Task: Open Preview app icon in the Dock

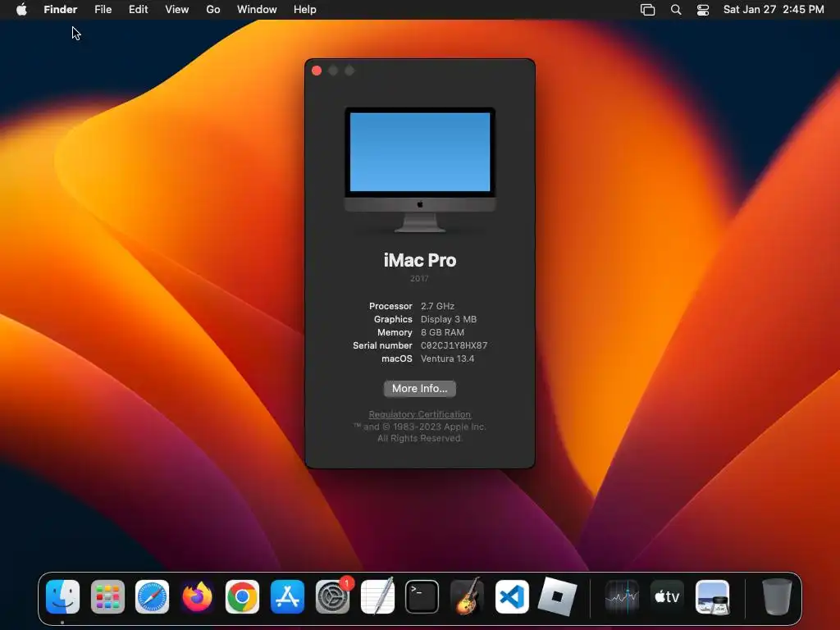Action: [712, 597]
